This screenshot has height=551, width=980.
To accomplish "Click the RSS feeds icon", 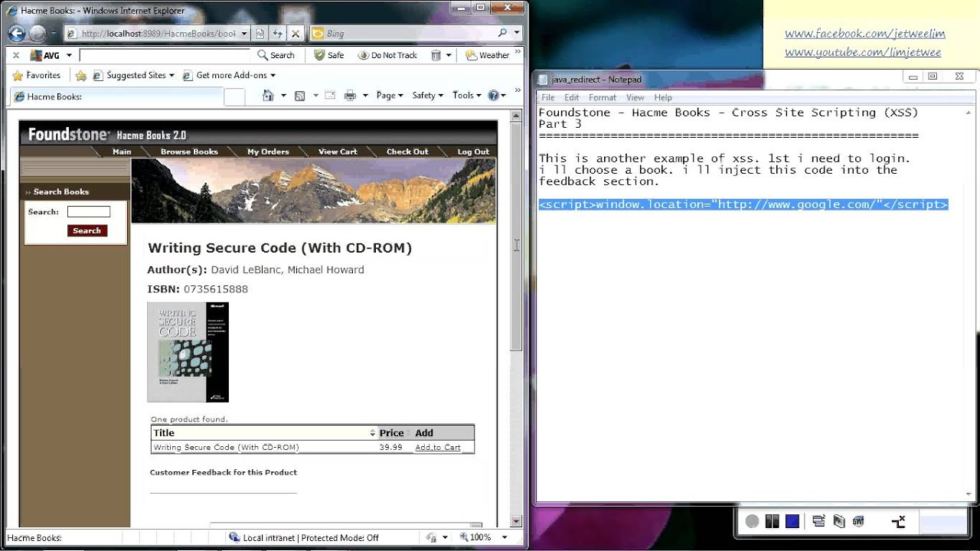I will coord(299,96).
